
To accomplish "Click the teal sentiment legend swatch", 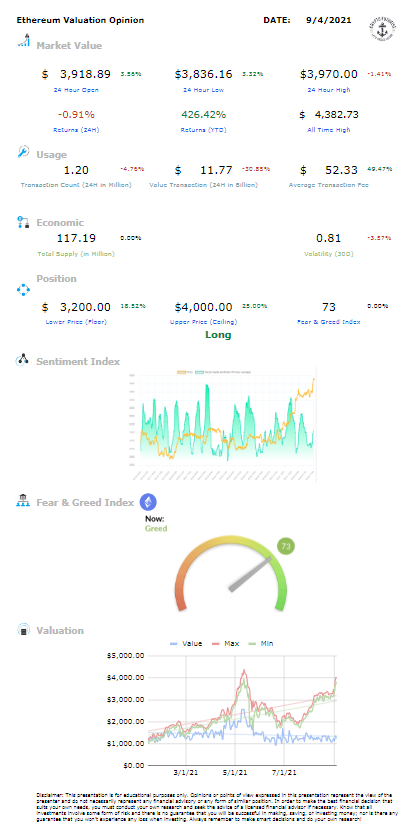I will tap(199, 371).
